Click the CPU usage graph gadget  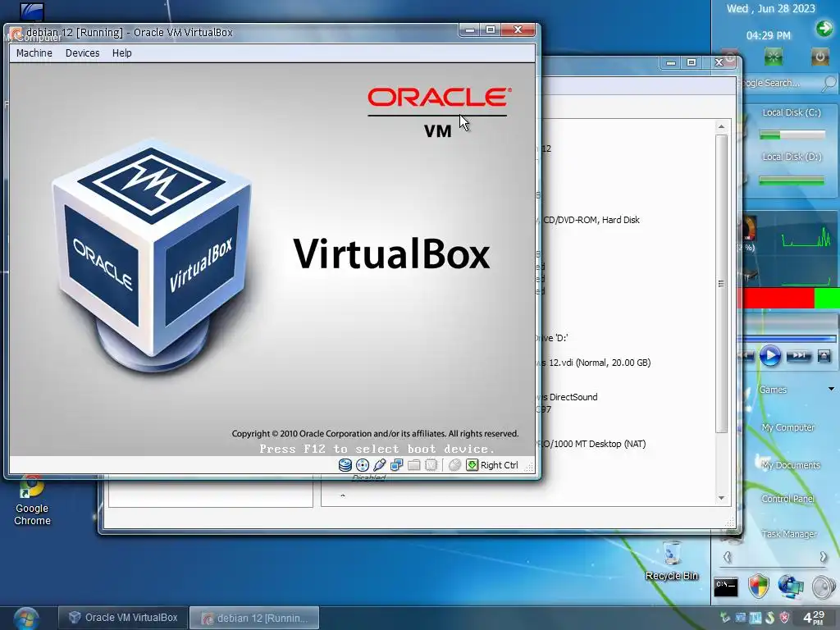click(806, 239)
